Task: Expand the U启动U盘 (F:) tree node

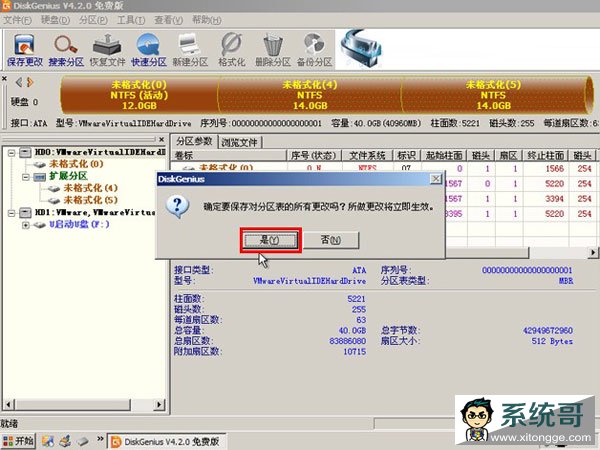Action: (x=26, y=225)
